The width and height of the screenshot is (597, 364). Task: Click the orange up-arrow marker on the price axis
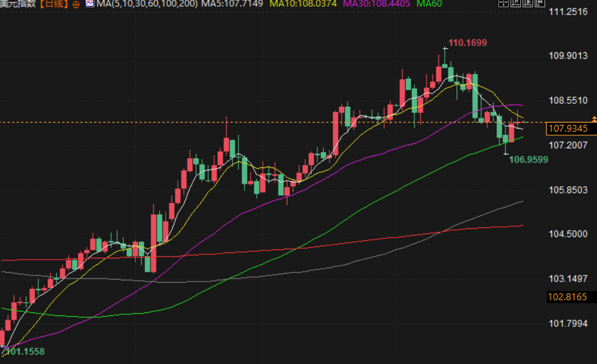click(x=594, y=119)
